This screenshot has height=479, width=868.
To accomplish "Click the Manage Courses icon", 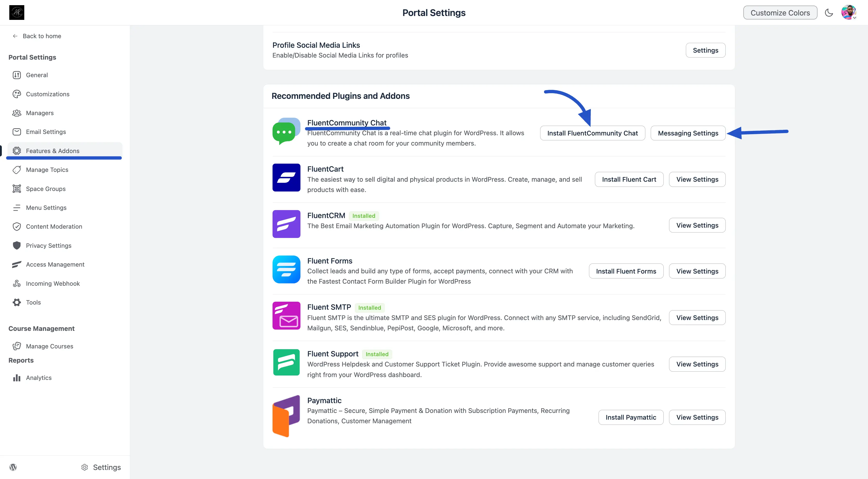I will [17, 346].
